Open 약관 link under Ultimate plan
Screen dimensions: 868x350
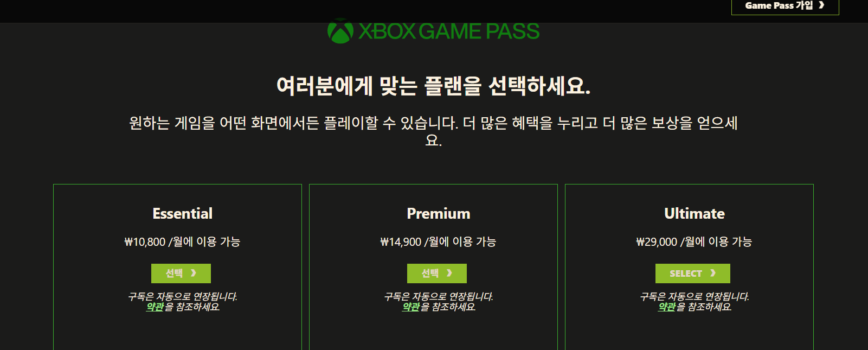pos(667,307)
